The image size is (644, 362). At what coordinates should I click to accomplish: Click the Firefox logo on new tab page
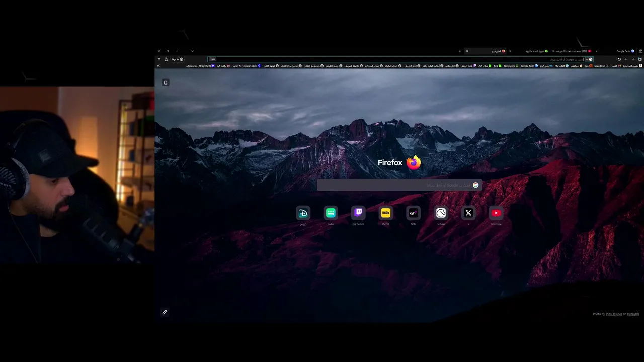pyautogui.click(x=414, y=162)
